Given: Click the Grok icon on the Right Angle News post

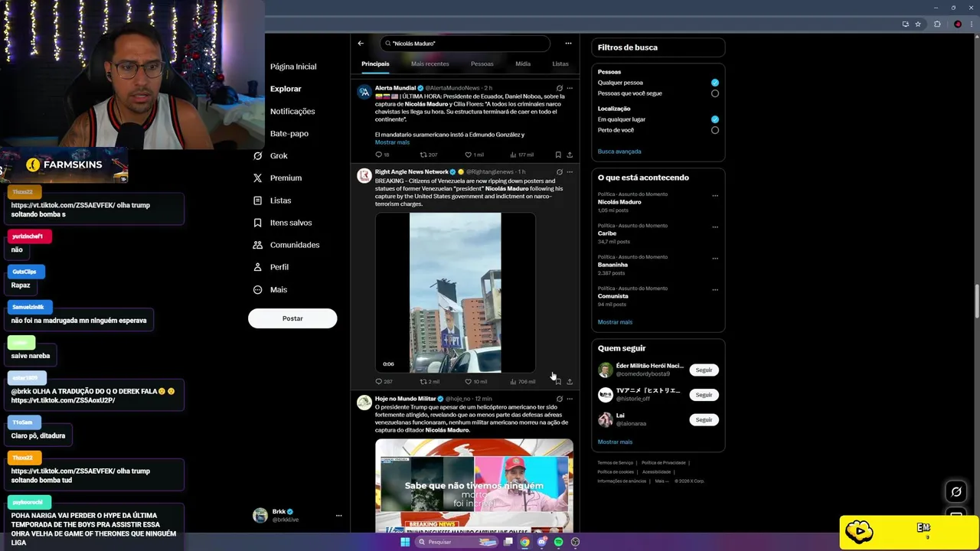Looking at the screenshot, I should coord(560,172).
